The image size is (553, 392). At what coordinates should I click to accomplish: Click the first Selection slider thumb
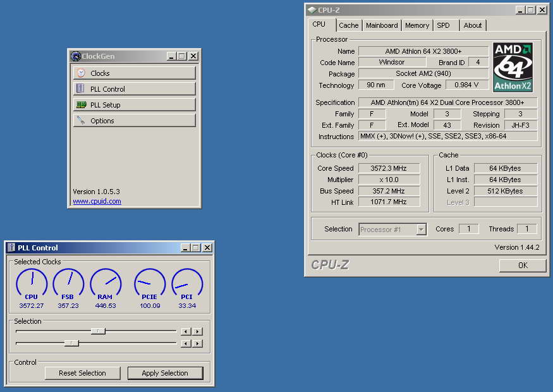pyautogui.click(x=98, y=331)
